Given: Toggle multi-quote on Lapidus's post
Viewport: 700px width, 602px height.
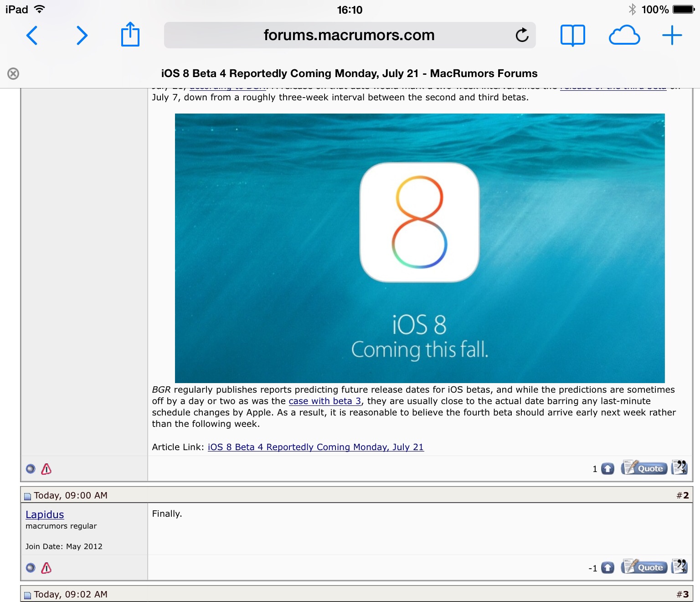Looking at the screenshot, I should point(679,566).
